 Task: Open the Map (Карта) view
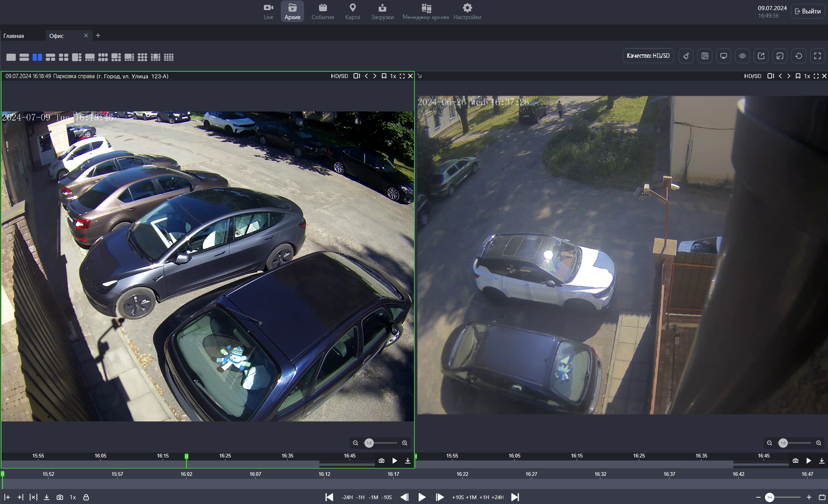coord(352,11)
